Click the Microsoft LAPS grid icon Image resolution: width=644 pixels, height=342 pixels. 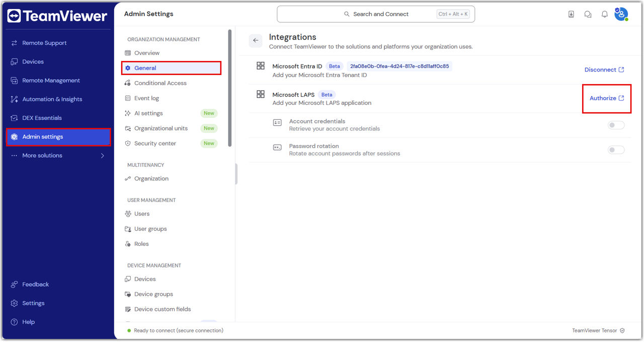tap(261, 95)
